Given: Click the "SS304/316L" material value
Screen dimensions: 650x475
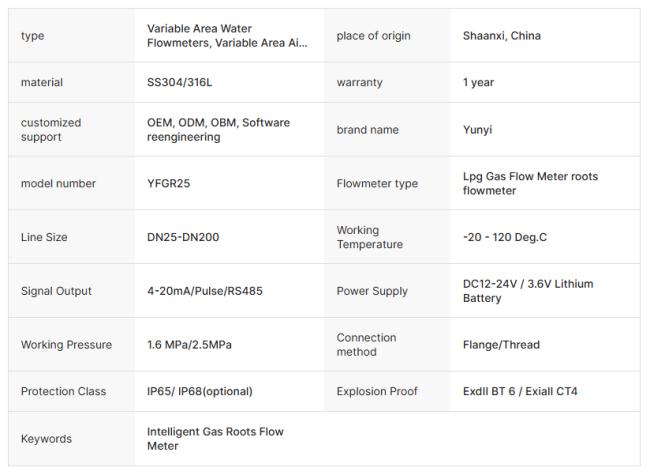Looking at the screenshot, I should click(180, 82).
